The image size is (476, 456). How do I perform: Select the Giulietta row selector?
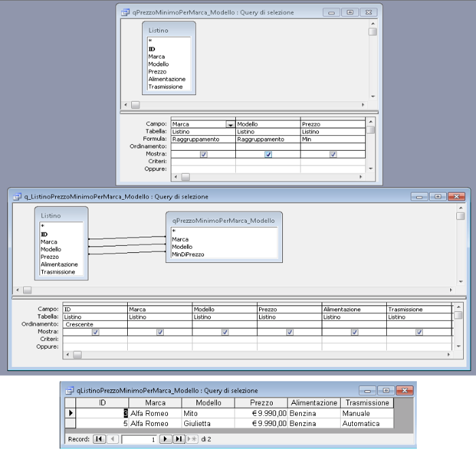click(71, 423)
